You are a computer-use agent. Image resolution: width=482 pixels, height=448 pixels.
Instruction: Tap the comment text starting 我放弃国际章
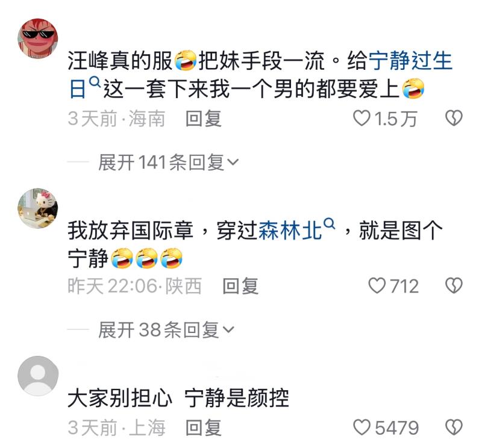tap(255, 244)
